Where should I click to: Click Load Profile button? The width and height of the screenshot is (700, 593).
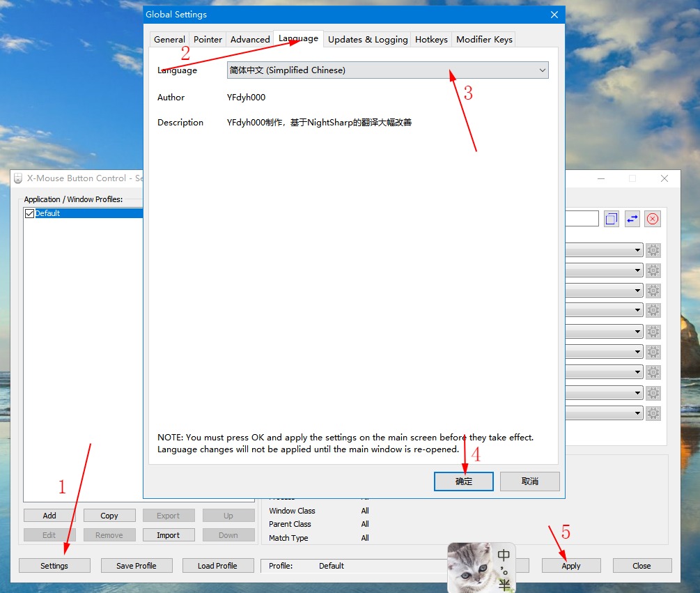[217, 566]
